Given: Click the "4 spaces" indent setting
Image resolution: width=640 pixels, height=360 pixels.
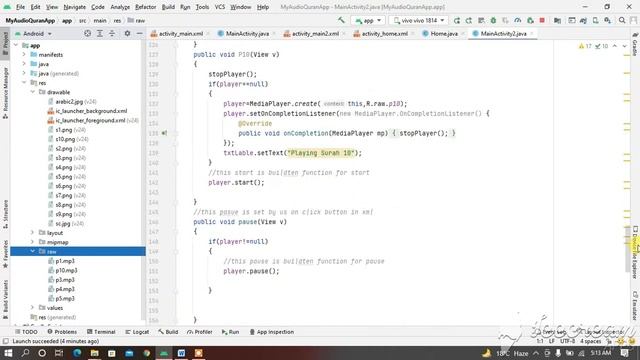Looking at the screenshot, I should tap(591, 341).
